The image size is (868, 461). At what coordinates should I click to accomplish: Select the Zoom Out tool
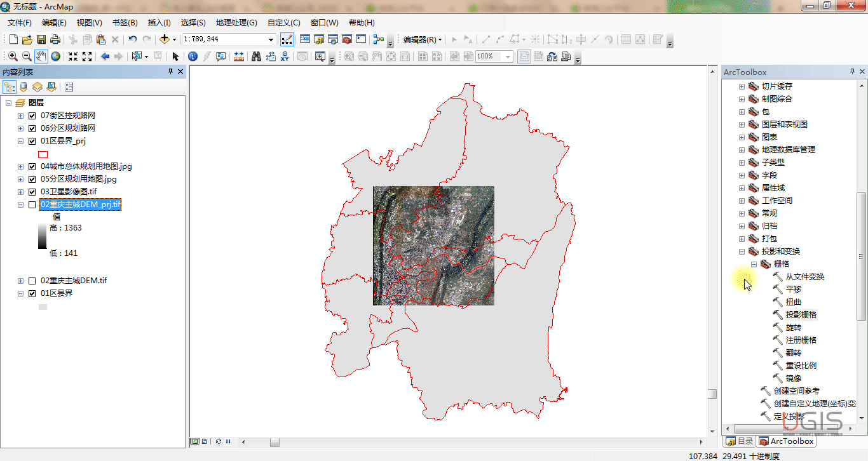coord(27,57)
